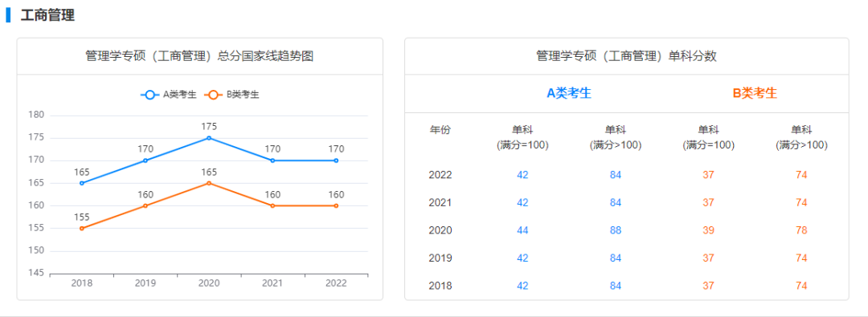Click the 工商管理 section heading
The height and width of the screenshot is (317, 868).
point(47,15)
